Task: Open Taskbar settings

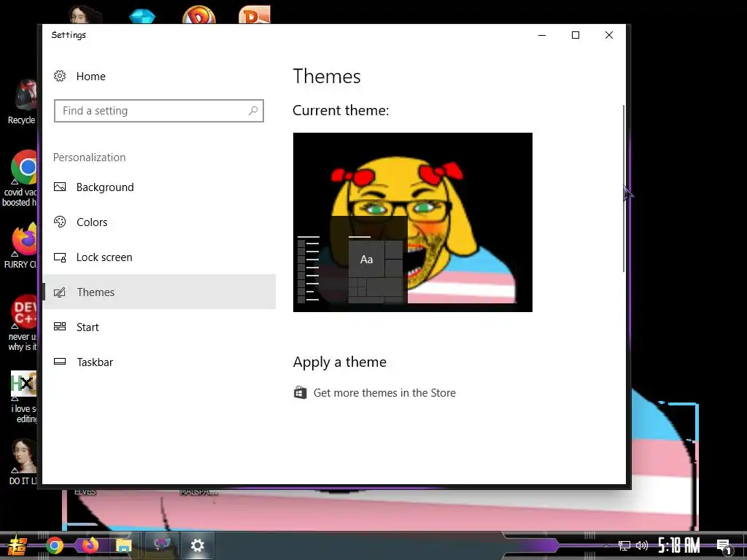Action: tap(158, 362)
